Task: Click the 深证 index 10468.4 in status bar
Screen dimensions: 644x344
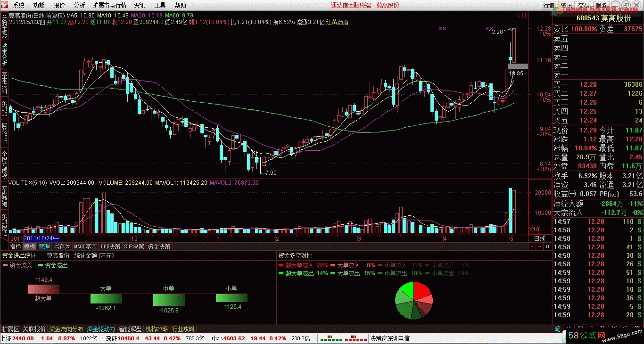Action: [x=123, y=338]
